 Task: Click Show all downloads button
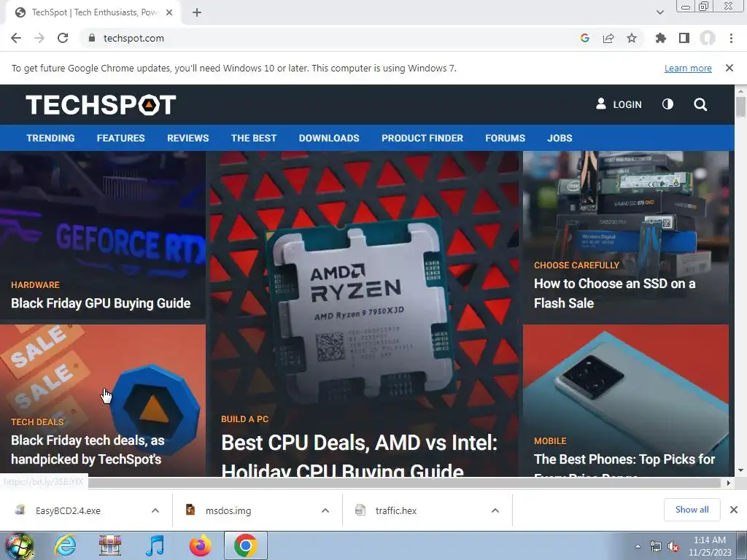click(692, 510)
